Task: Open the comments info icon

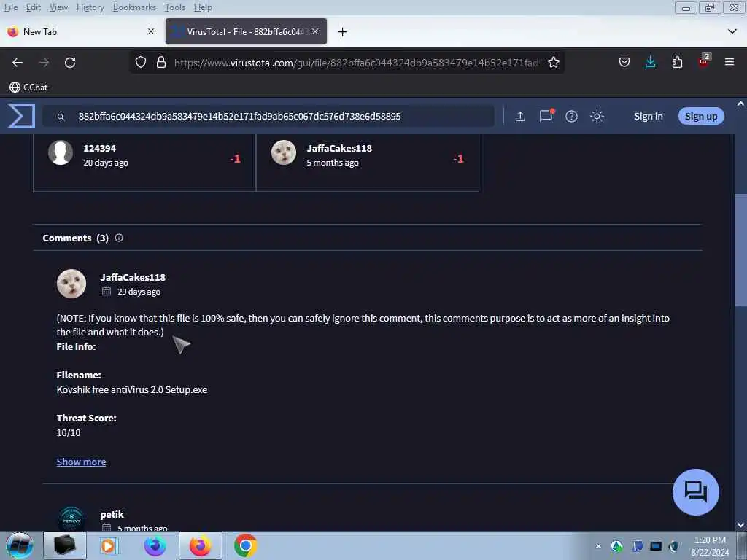Action: click(119, 238)
